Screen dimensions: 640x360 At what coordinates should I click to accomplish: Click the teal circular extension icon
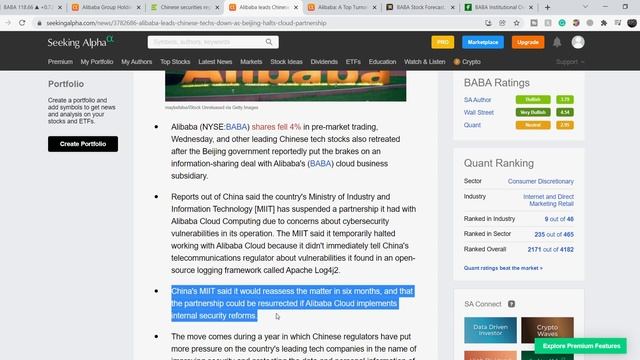562,23
